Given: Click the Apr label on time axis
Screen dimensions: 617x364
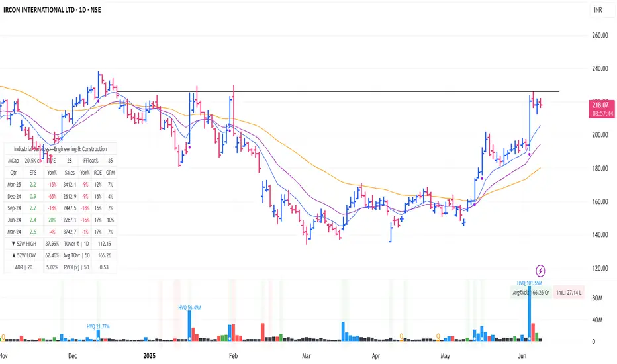Looking at the screenshot, I should pyautogui.click(x=376, y=356).
